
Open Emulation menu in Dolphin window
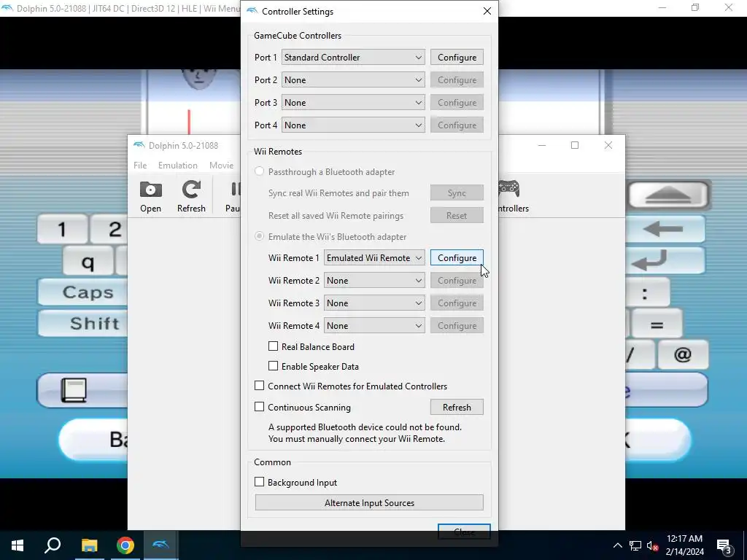pyautogui.click(x=178, y=166)
